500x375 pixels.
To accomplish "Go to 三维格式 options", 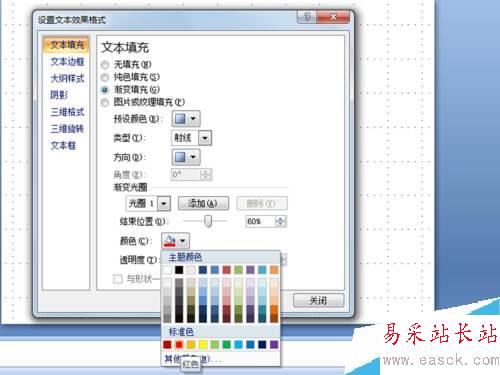I will point(67,112).
